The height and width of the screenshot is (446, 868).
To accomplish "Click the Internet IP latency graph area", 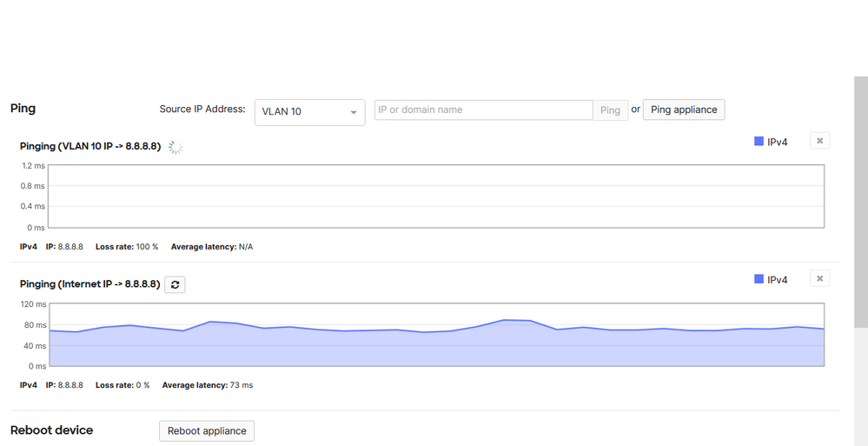I will (437, 335).
